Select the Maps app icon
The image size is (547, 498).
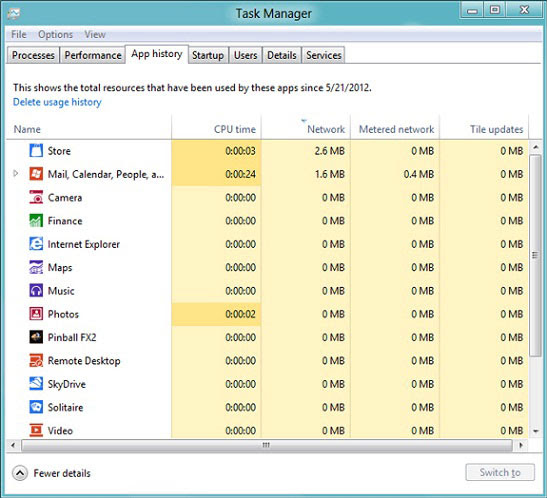pos(36,267)
